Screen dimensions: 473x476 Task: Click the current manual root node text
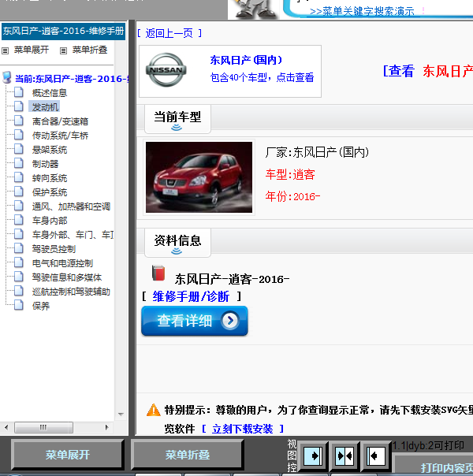(x=72, y=79)
